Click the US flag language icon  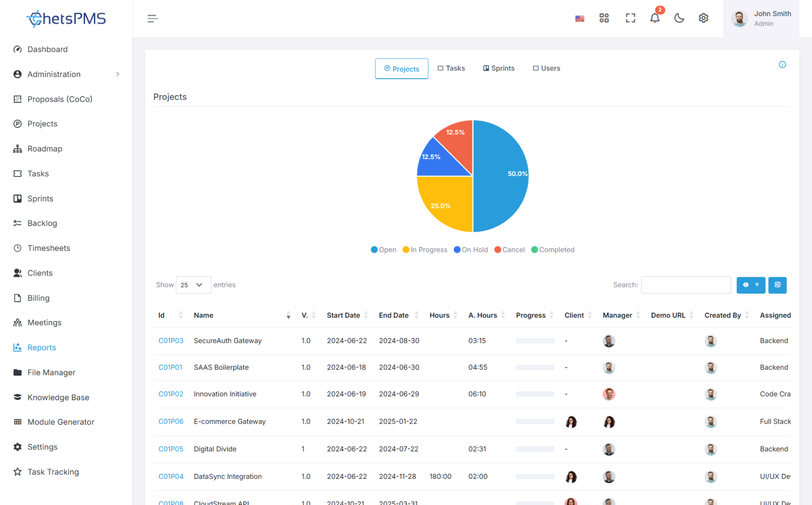[x=580, y=19]
